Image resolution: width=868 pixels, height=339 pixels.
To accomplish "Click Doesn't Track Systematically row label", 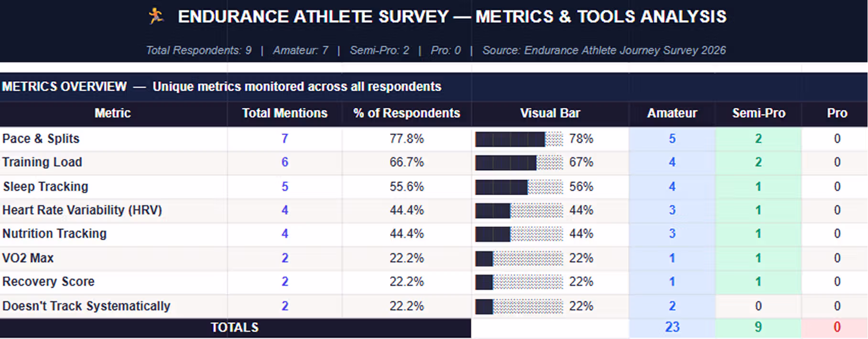I will [87, 306].
